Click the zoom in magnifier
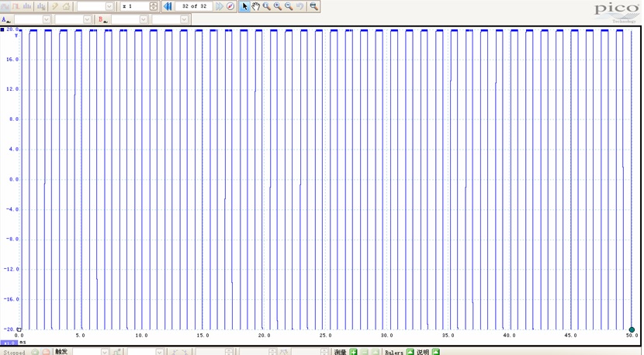 [278, 6]
